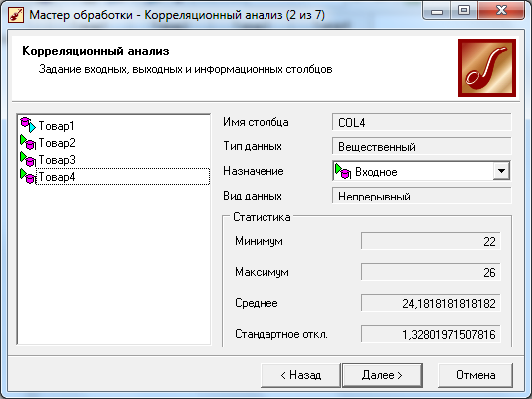532x399 pixels.
Task: Click the Тип данных field Вещественный
Action: point(422,147)
